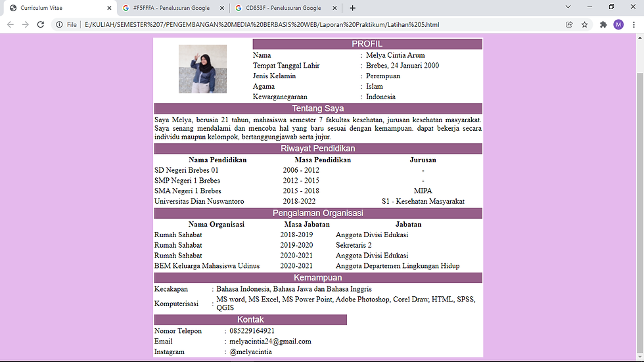This screenshot has width=644, height=362.
Task: Open the Chrome profile M avatar
Action: 618,24
